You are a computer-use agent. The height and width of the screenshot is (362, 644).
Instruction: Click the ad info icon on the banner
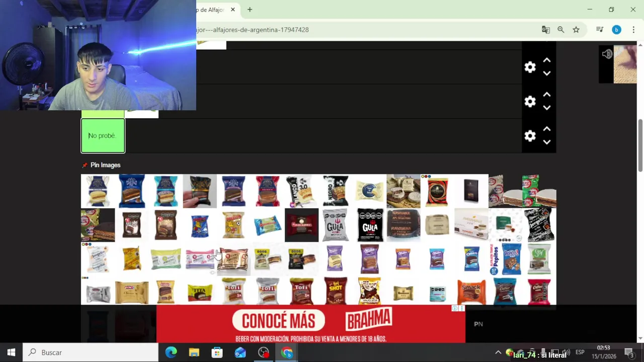(x=454, y=308)
